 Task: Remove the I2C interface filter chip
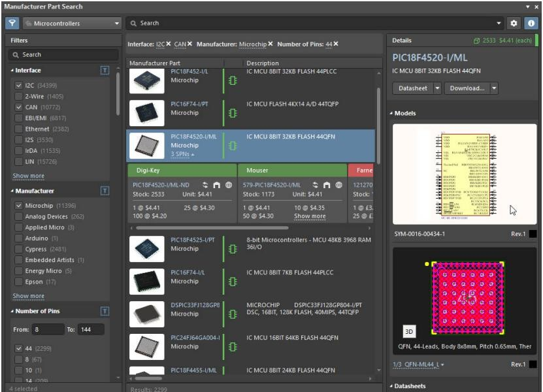169,44
